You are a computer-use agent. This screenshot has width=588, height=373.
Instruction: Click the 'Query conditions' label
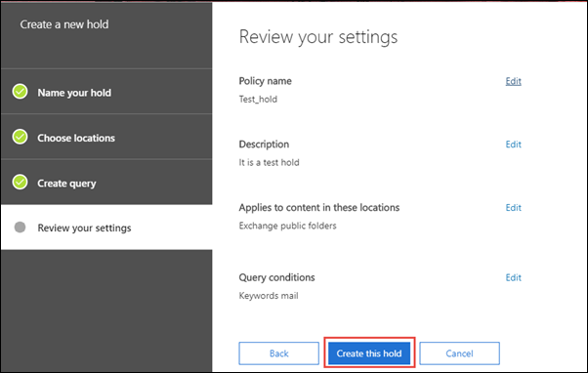point(276,277)
